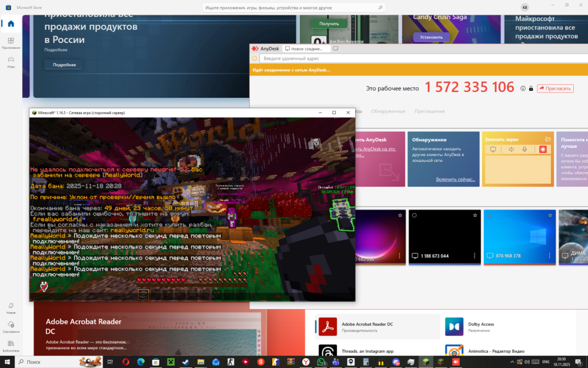588x368 pixels.
Task: Open the Windows Start menu
Action: click(6, 362)
